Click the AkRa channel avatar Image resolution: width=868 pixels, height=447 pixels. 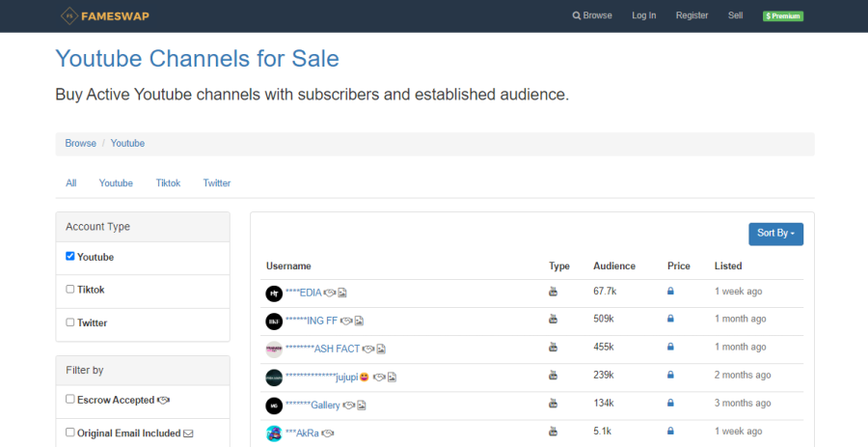click(274, 433)
